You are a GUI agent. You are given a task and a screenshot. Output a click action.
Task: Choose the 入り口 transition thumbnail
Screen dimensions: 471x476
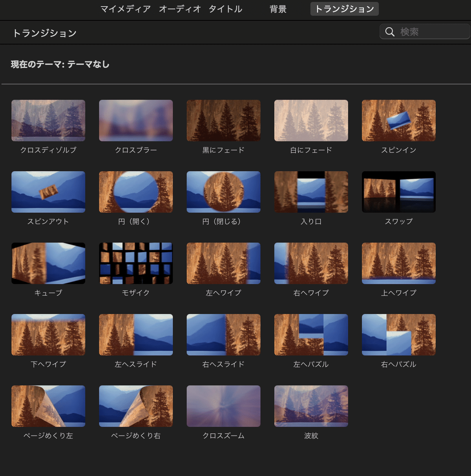(x=311, y=192)
